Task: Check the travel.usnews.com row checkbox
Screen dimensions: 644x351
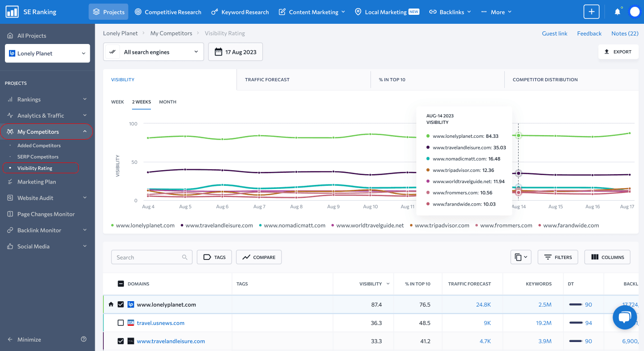Action: point(120,323)
